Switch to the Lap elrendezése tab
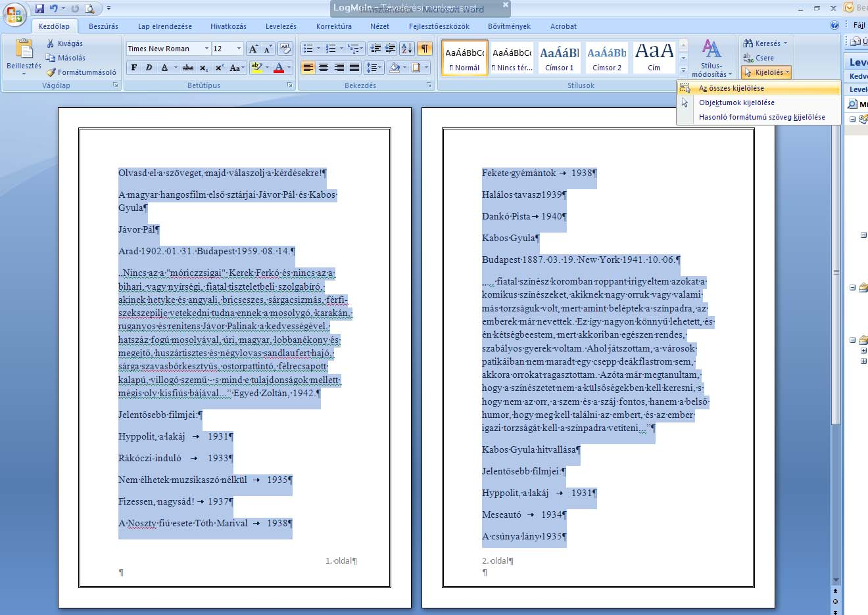This screenshot has width=868, height=615. click(165, 26)
